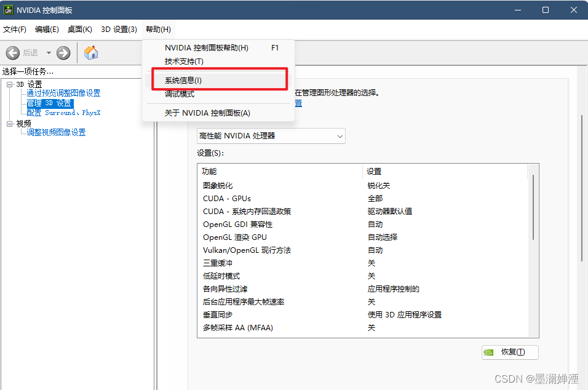Select the 三重缓冲 row
Viewport: 588px width, 390px height.
[x=363, y=263]
